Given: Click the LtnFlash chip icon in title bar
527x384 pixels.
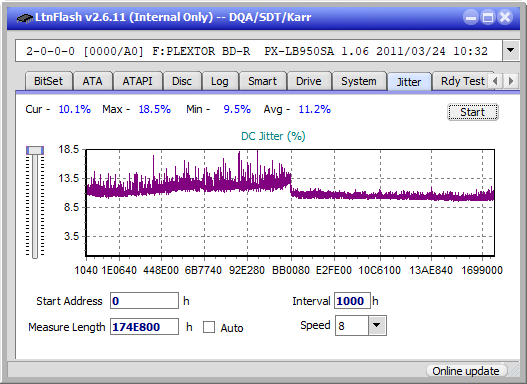Looking at the screenshot, I should (25, 17).
